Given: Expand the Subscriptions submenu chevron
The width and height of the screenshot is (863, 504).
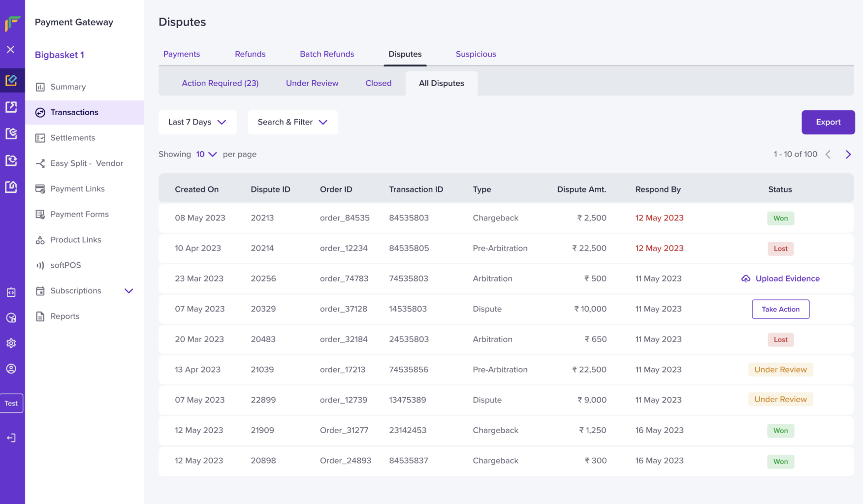Looking at the screenshot, I should tap(129, 291).
